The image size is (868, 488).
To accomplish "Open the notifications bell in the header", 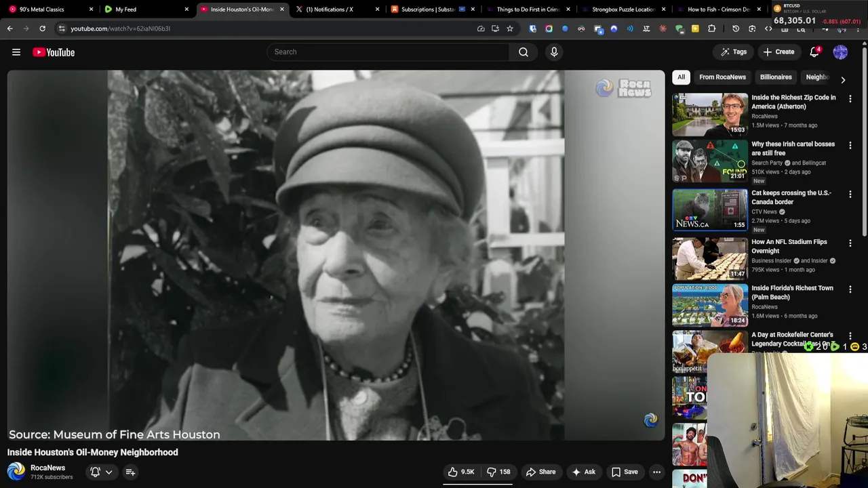I will tap(815, 52).
